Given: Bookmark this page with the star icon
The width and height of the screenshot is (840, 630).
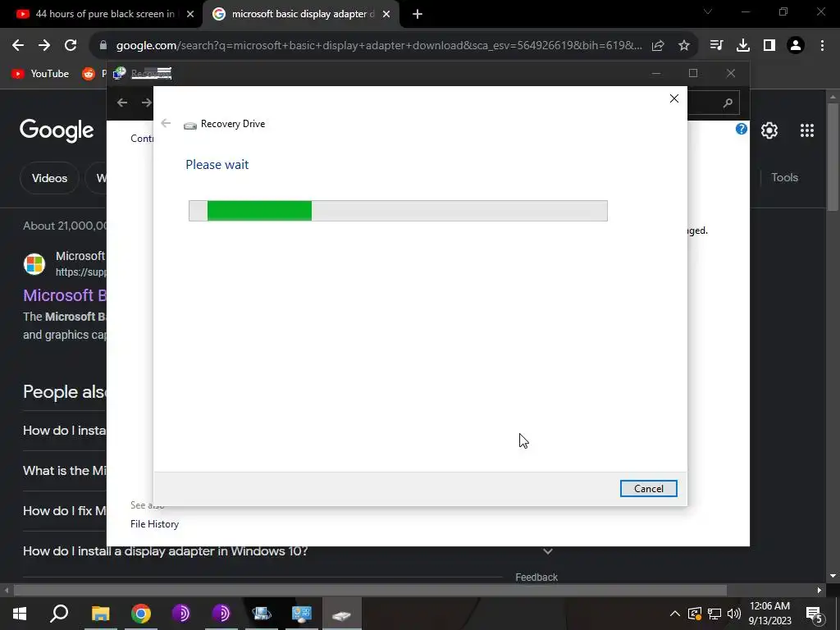Looking at the screenshot, I should tap(684, 46).
